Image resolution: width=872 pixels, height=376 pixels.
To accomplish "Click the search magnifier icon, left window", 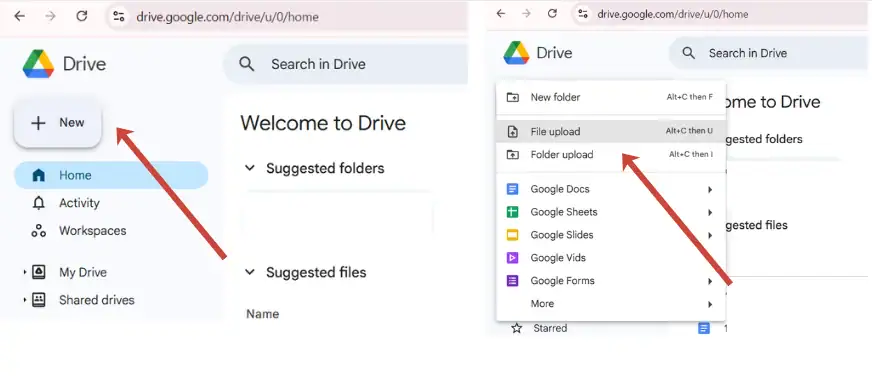I will click(246, 64).
